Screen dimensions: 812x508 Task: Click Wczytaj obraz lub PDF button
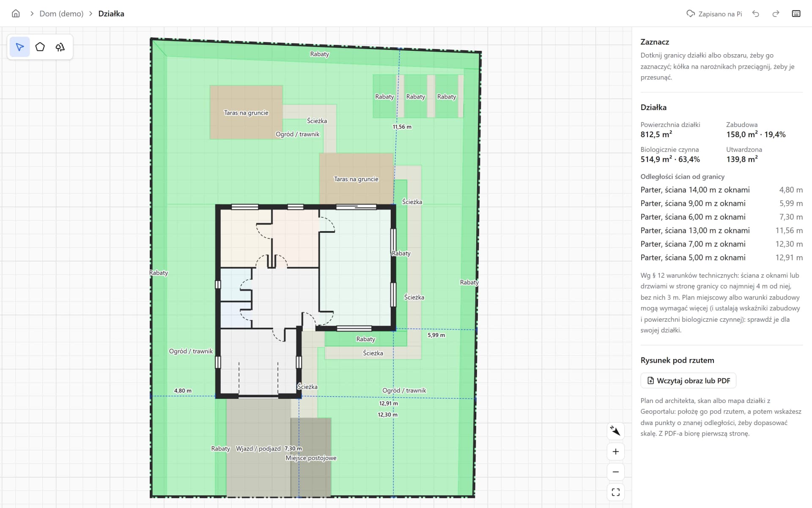[689, 381]
